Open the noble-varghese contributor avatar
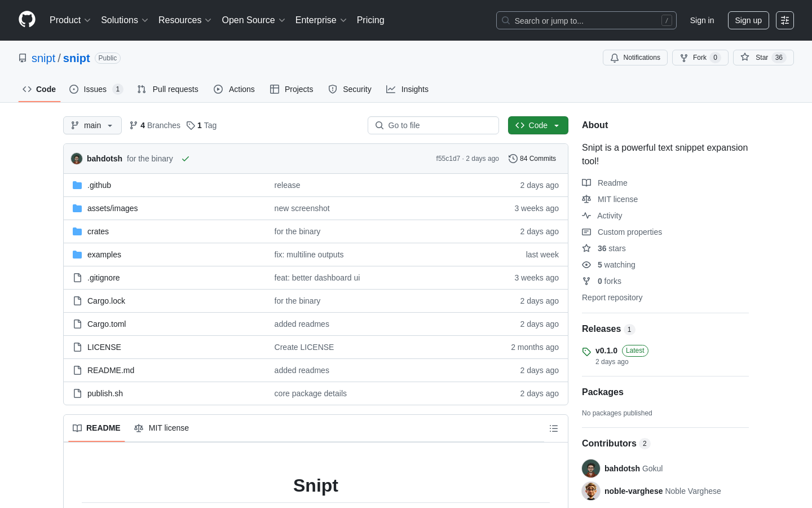Image resolution: width=812 pixels, height=508 pixels. (591, 491)
